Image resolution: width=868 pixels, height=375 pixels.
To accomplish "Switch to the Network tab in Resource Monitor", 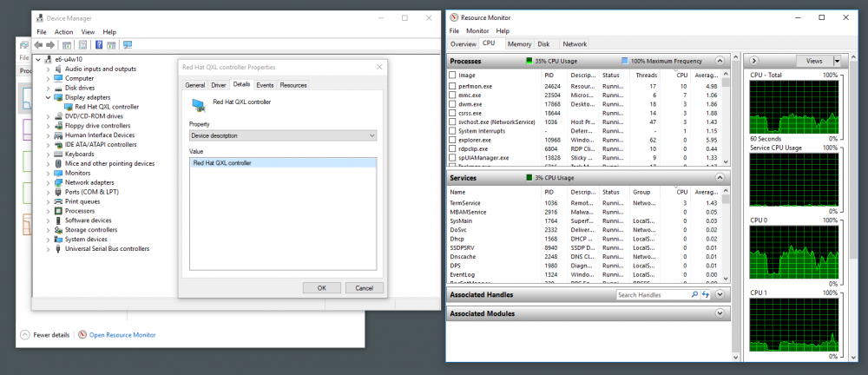I will click(x=575, y=44).
